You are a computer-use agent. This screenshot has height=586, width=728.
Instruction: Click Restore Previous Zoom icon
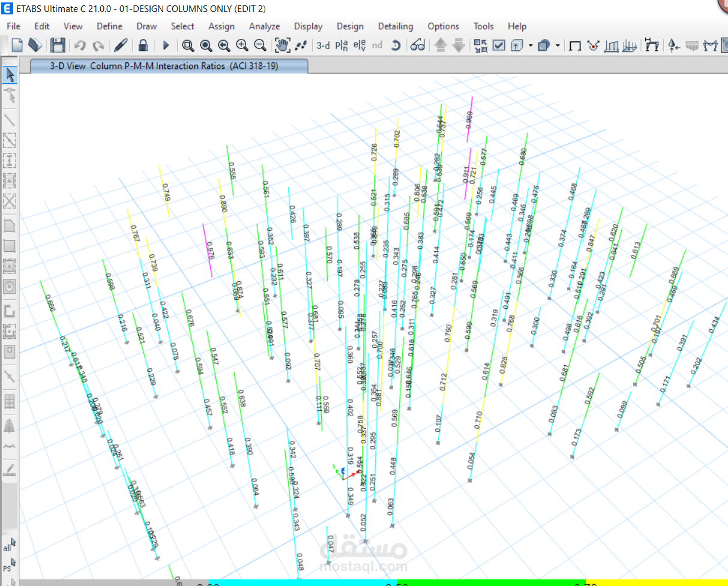tap(224, 45)
